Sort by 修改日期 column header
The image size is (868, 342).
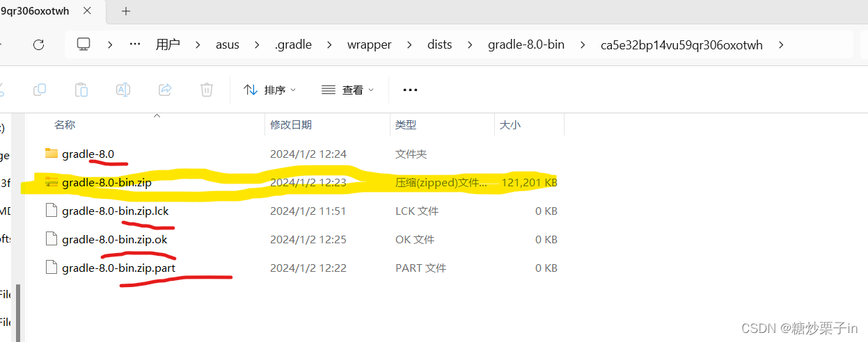(x=291, y=124)
